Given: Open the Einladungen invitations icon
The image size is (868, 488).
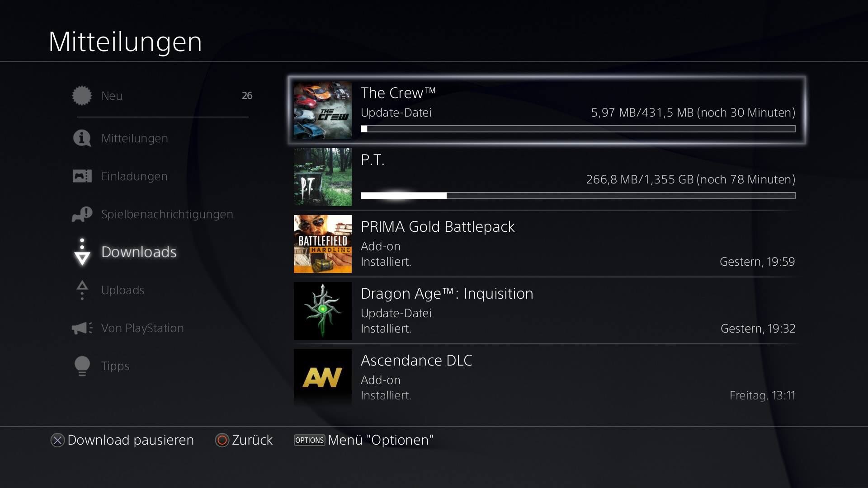Looking at the screenshot, I should (82, 176).
